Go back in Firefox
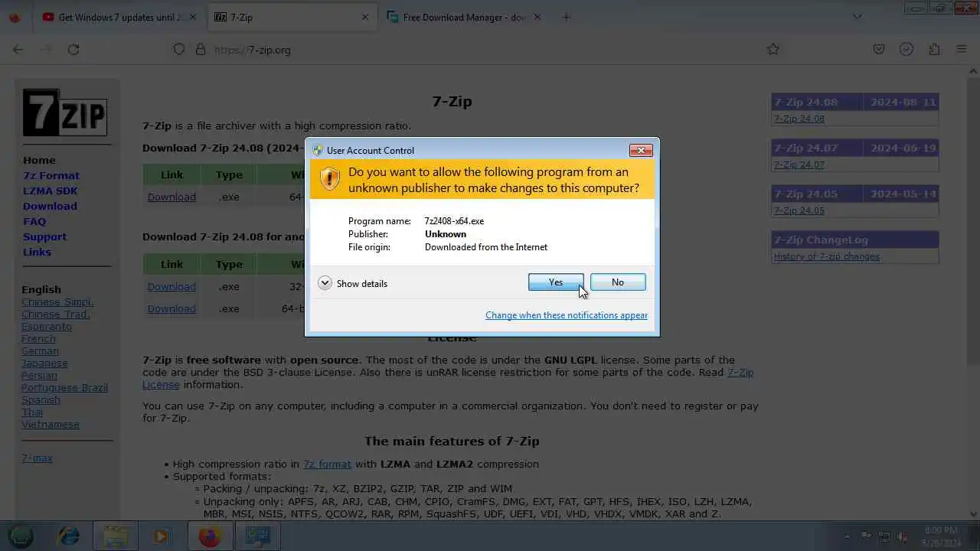 (x=18, y=49)
